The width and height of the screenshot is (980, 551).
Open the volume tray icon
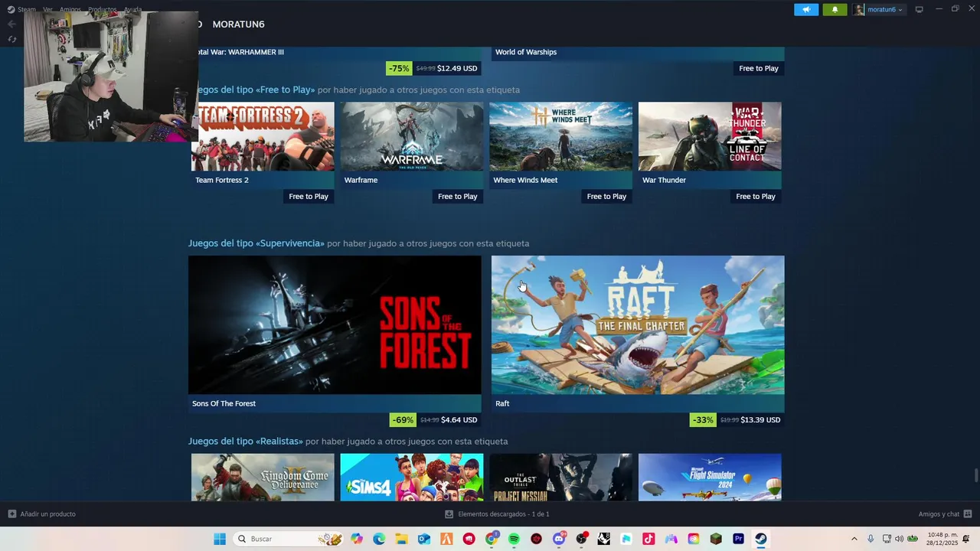point(899,539)
